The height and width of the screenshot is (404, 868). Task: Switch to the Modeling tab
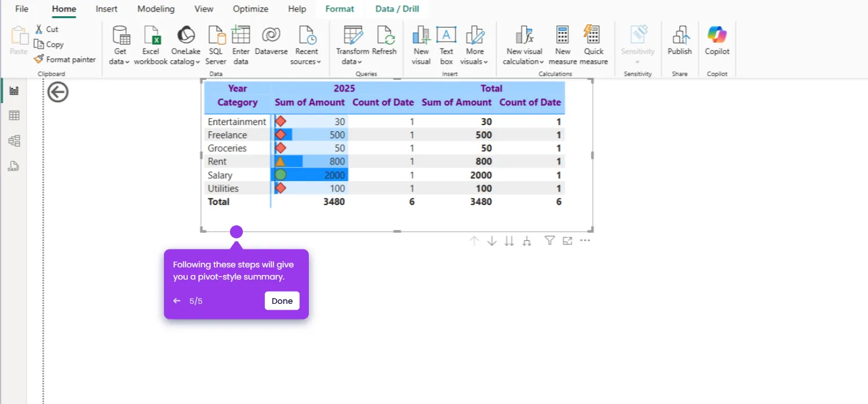coord(156,9)
